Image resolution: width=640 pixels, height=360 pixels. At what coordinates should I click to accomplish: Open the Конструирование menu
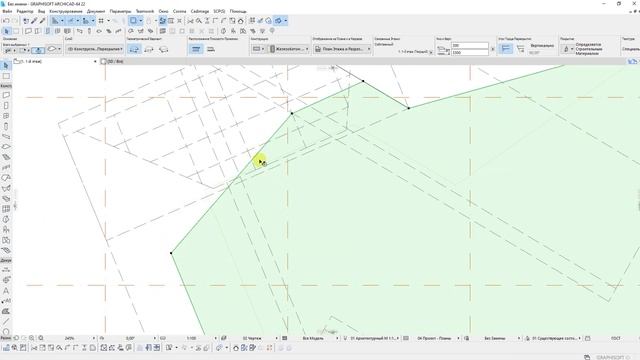click(66, 11)
